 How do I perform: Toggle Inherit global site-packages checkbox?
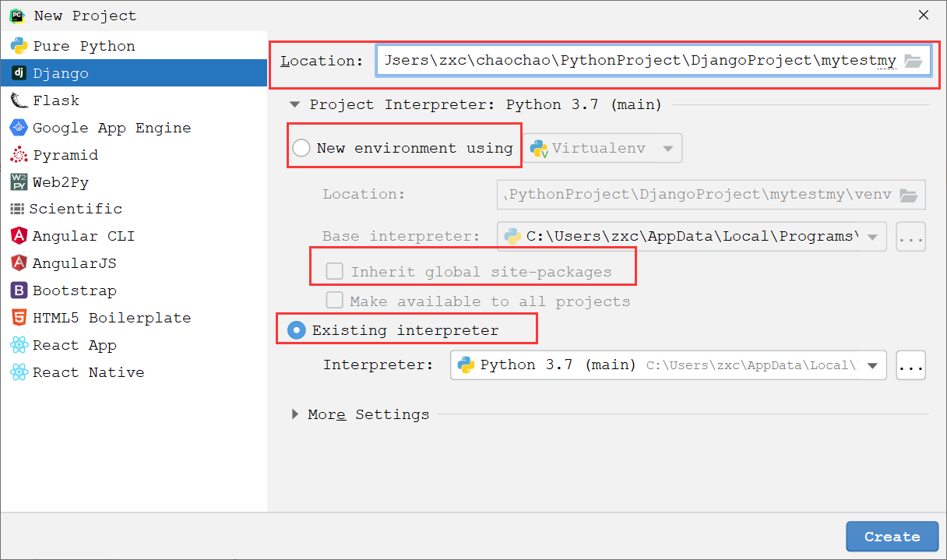(334, 271)
